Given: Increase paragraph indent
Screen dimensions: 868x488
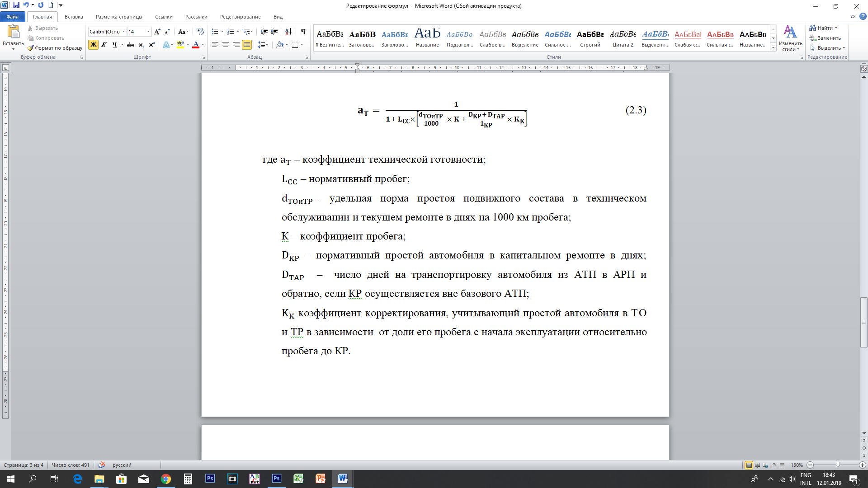Looking at the screenshot, I should tap(274, 32).
